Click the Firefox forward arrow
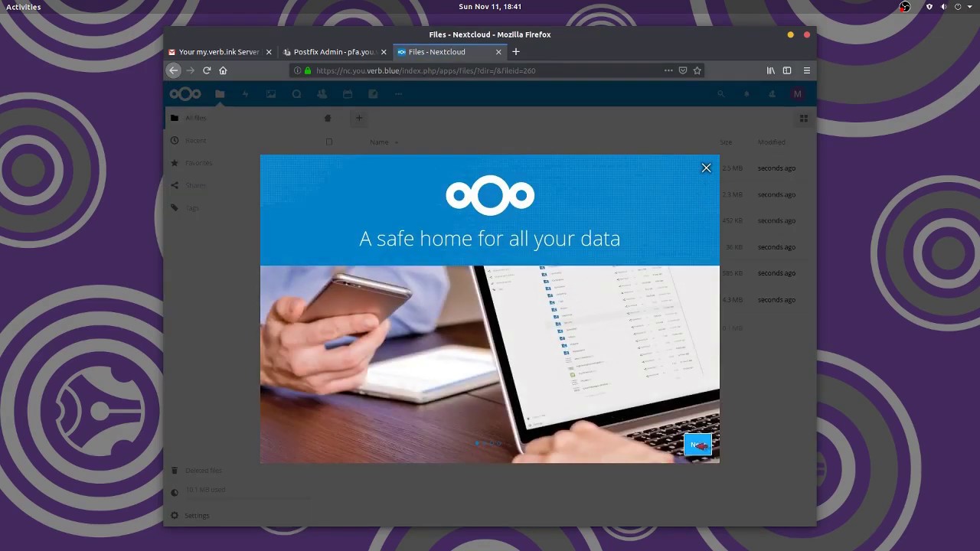Viewport: 980px width, 551px height. (x=191, y=70)
